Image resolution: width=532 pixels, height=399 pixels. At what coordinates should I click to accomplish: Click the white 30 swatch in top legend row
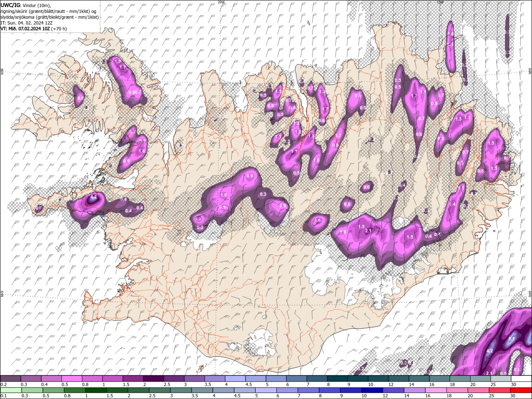[x=522, y=379]
